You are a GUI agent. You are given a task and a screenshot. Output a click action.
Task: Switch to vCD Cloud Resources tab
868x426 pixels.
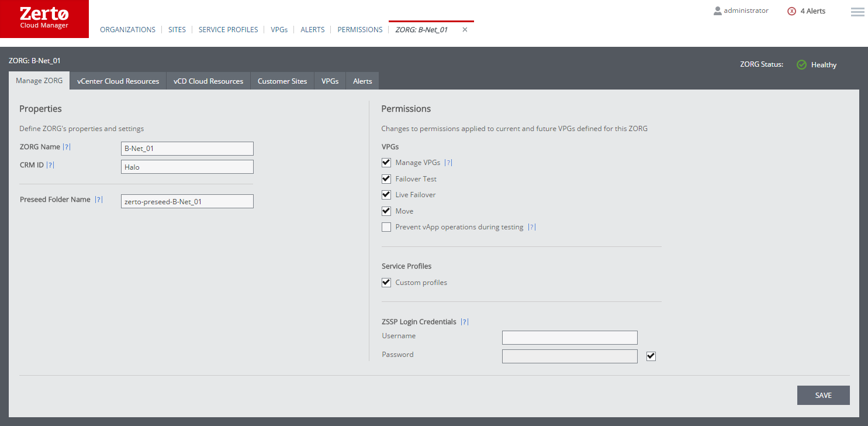pyautogui.click(x=209, y=81)
